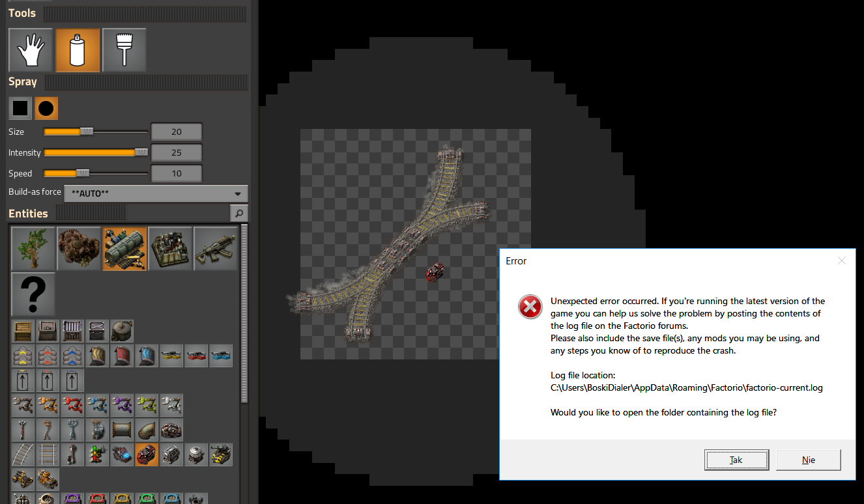Pick the artillery wagon entity

coord(222,455)
